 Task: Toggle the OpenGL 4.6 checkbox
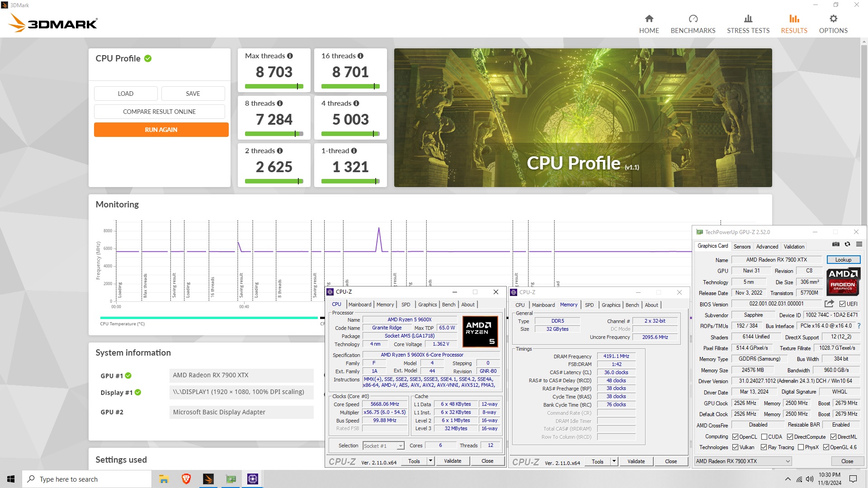click(x=826, y=447)
